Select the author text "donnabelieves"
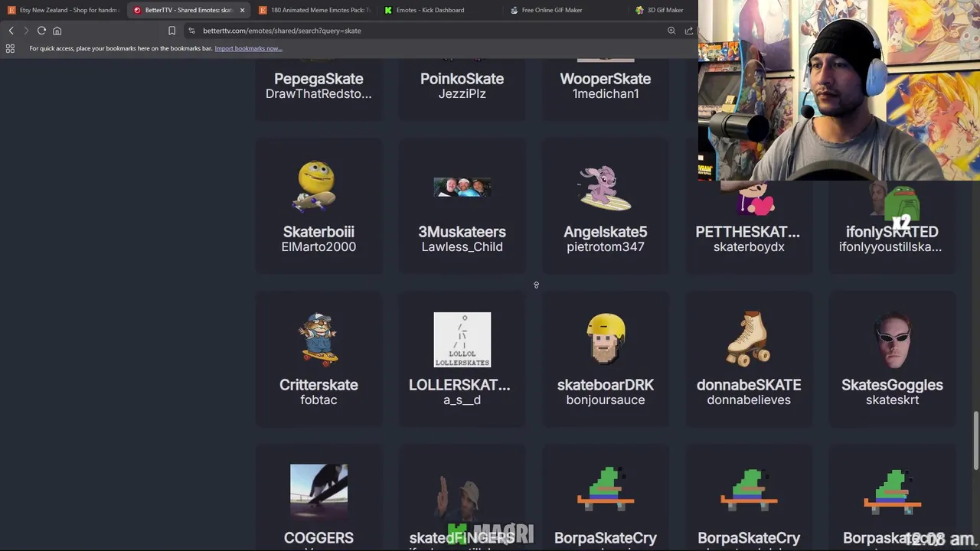Viewport: 980px width, 551px height. tap(749, 400)
